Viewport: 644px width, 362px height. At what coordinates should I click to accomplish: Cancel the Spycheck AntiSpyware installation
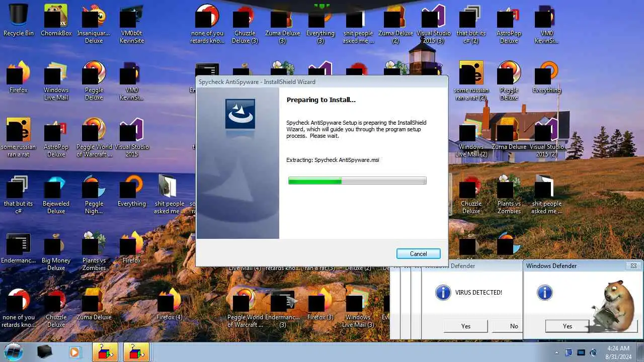418,254
